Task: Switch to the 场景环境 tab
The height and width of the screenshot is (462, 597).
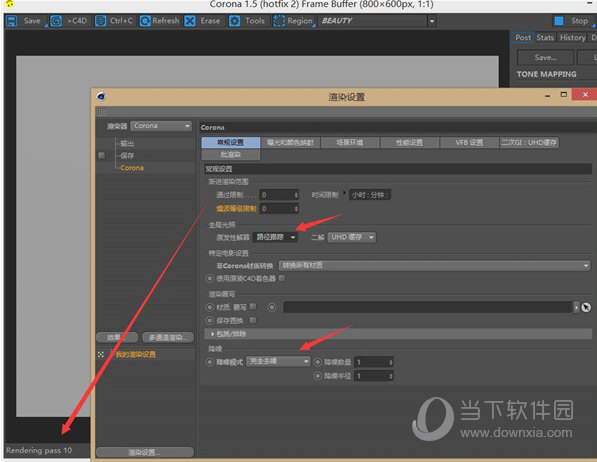Action: 350,142
